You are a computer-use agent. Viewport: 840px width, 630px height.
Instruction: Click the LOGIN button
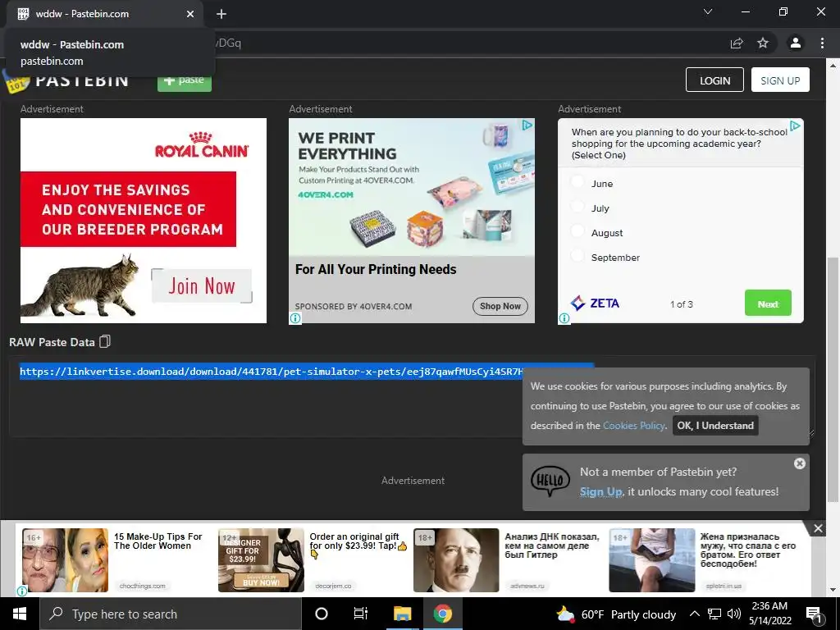pyautogui.click(x=714, y=80)
